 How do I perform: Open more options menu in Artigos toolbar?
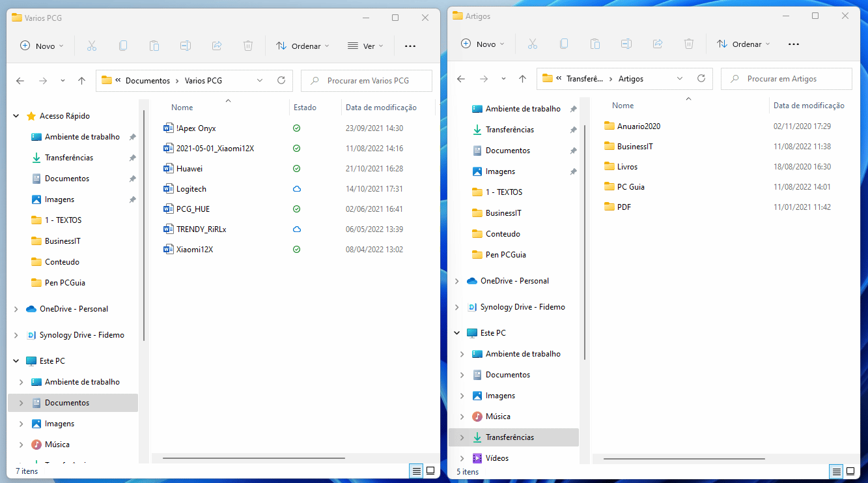point(794,44)
